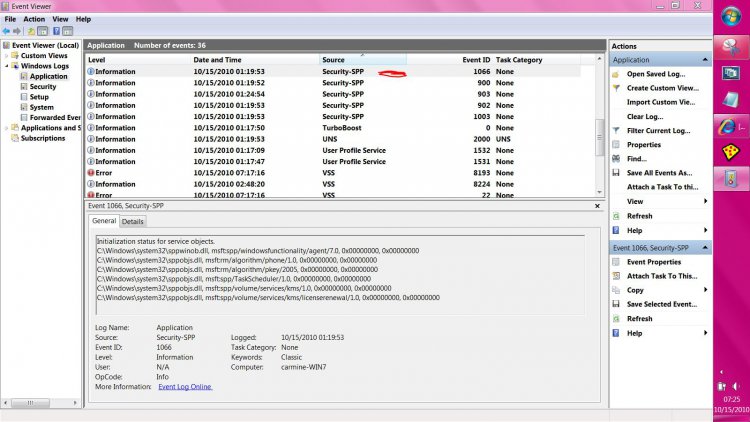Image resolution: width=750 pixels, height=422 pixels.
Task: Click the Forward arrow toolbar icon
Action: (17, 31)
